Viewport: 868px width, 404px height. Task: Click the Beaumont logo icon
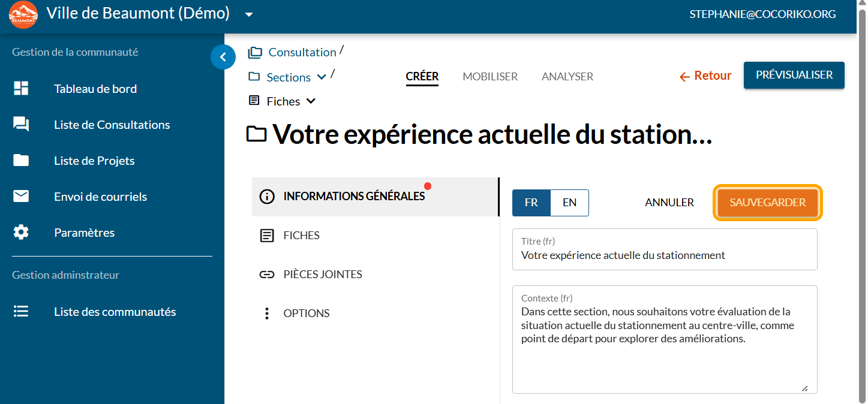coord(23,15)
